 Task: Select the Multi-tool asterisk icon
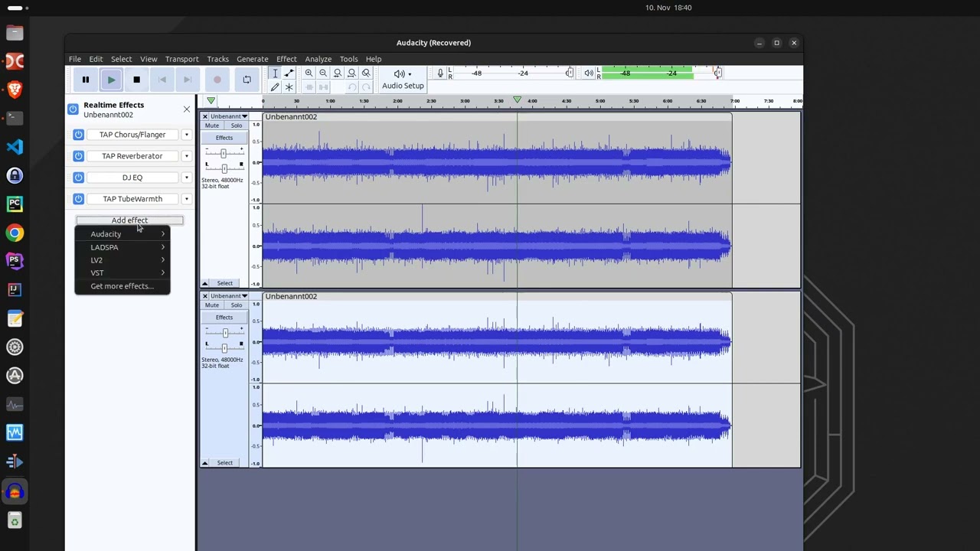(x=289, y=87)
